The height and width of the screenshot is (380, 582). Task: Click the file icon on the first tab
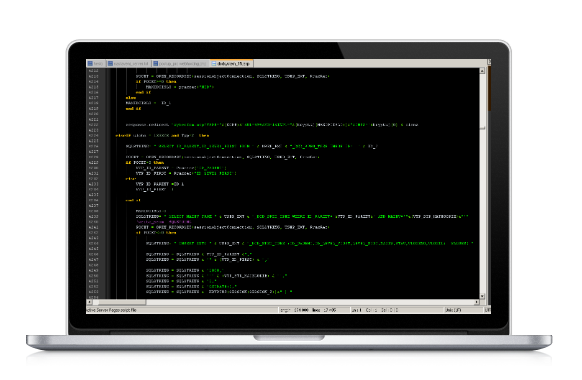click(90, 63)
